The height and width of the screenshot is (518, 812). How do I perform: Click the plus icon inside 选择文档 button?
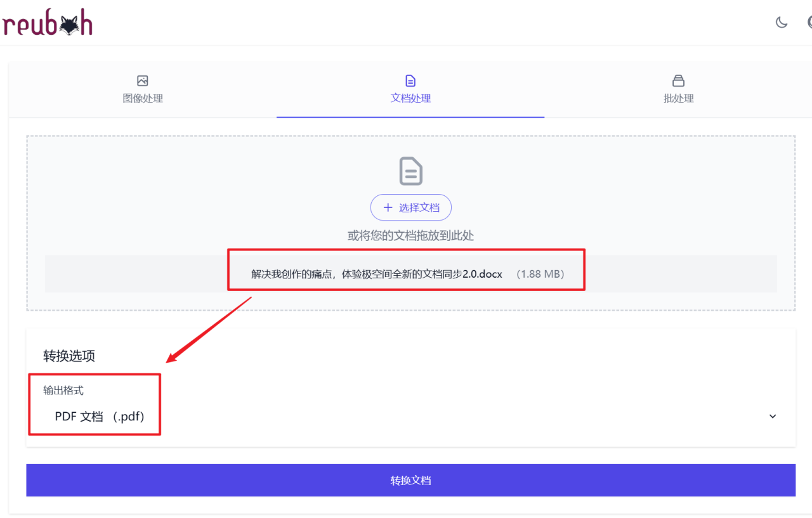[388, 207]
